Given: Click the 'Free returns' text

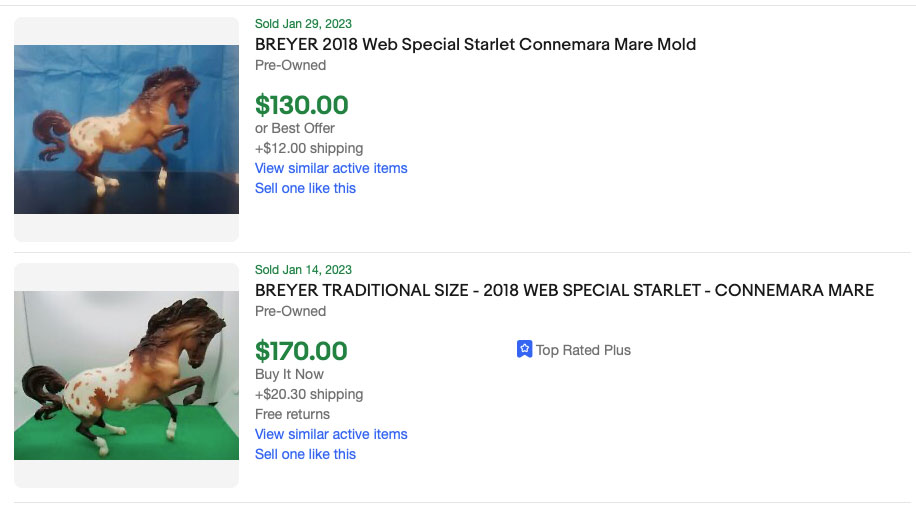Looking at the screenshot, I should click(292, 414).
